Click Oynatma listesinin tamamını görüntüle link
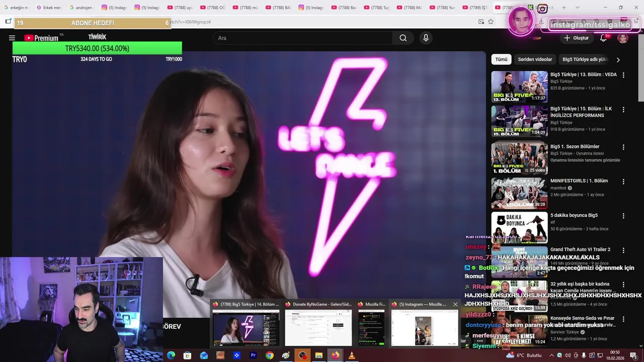 [x=585, y=160]
